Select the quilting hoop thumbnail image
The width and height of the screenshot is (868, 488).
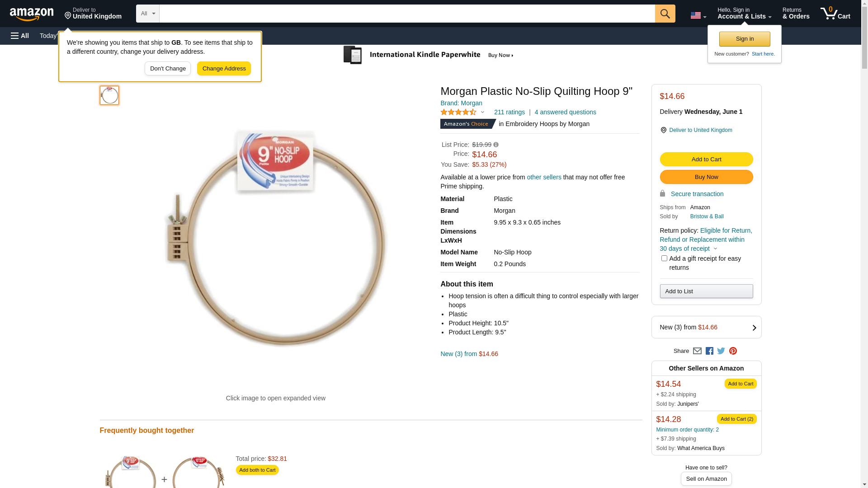tap(109, 95)
